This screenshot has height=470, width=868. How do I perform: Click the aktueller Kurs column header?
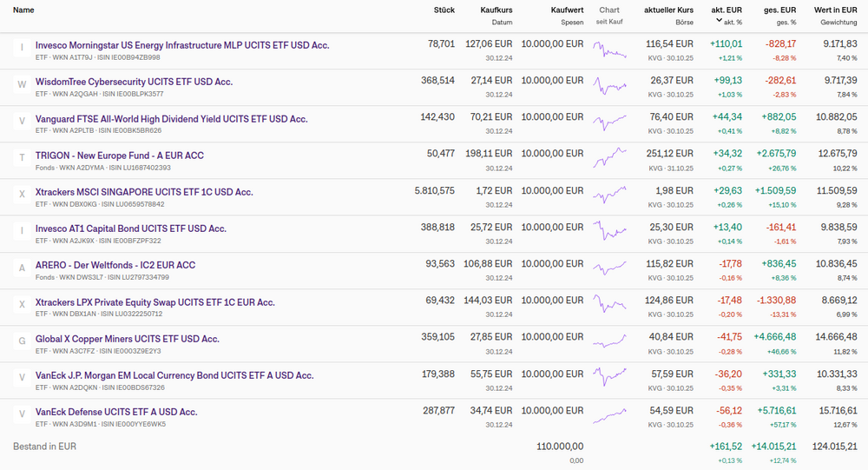coord(668,10)
